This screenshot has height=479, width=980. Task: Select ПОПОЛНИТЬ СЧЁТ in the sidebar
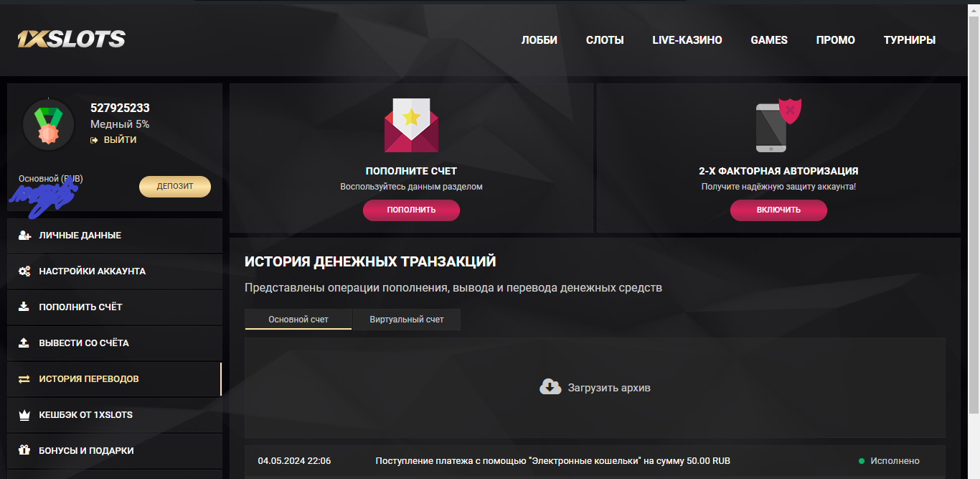tap(115, 307)
